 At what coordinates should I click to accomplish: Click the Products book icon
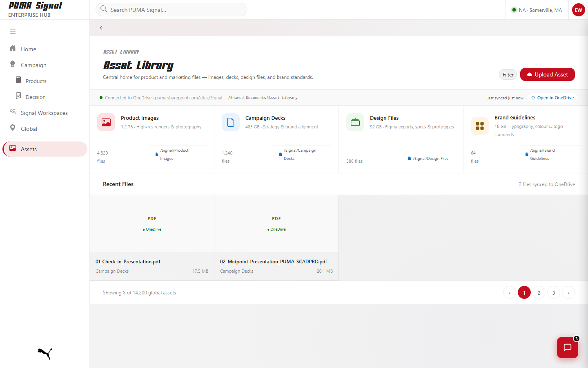click(x=18, y=80)
